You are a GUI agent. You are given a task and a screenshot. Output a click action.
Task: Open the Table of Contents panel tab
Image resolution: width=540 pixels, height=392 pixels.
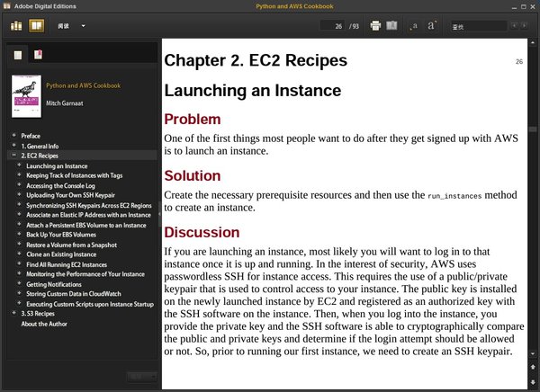pos(18,55)
